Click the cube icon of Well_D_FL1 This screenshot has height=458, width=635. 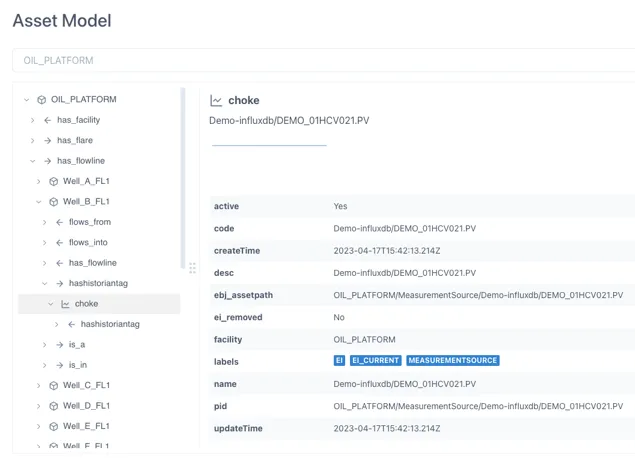[53, 406]
